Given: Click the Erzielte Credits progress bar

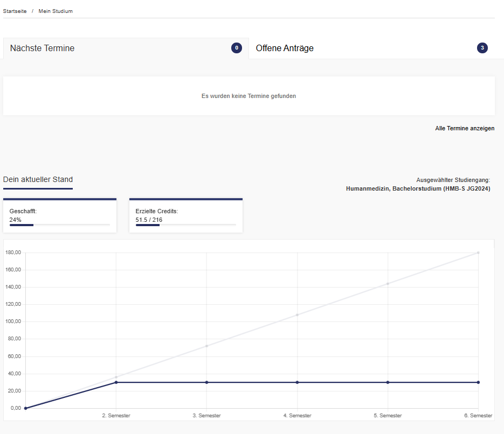Looking at the screenshot, I should (x=186, y=225).
